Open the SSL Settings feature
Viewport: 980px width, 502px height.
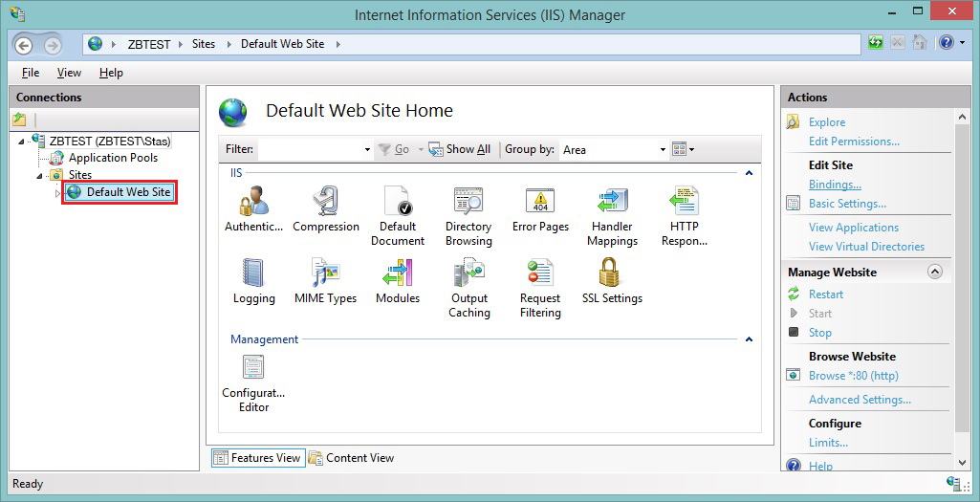pos(612,274)
